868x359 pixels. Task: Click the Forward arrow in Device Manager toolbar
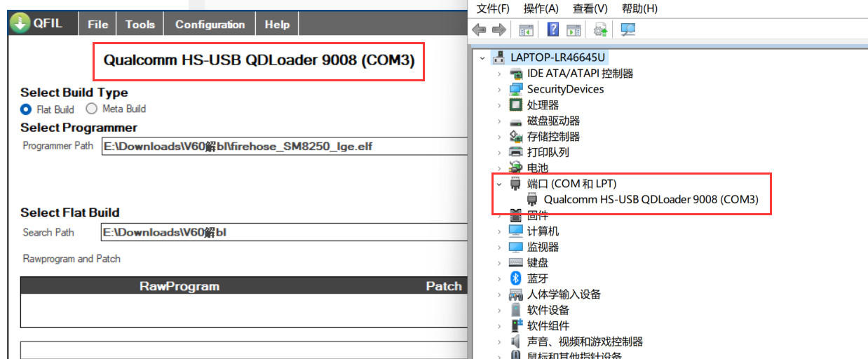pyautogui.click(x=499, y=29)
